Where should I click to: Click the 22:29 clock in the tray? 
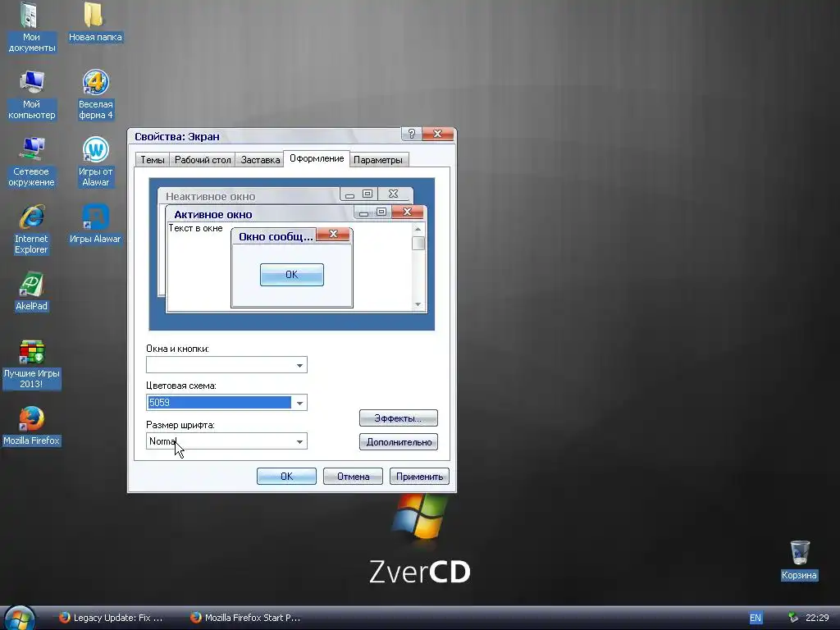pyautogui.click(x=817, y=618)
